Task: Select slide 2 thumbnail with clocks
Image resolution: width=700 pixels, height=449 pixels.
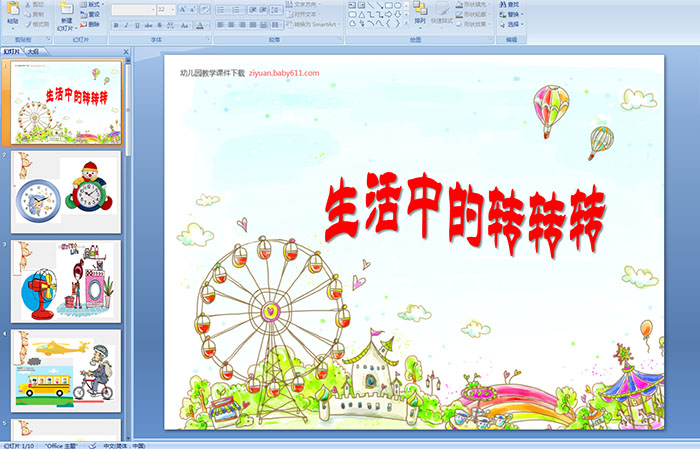Action: pos(66,192)
